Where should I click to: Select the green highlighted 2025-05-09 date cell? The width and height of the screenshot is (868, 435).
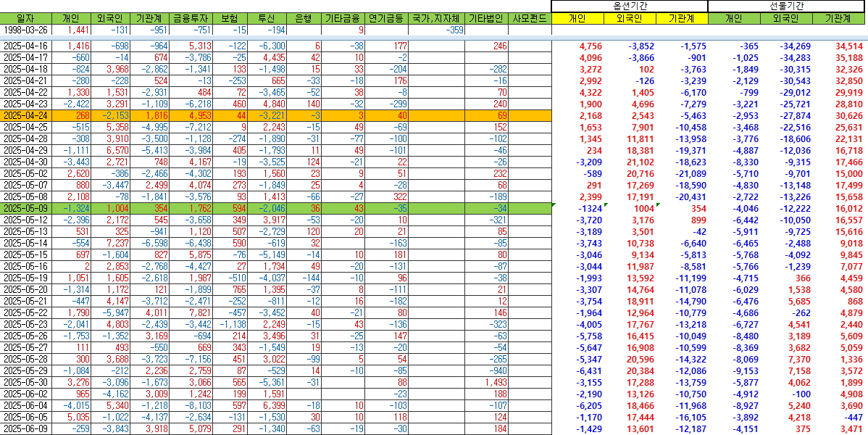point(27,208)
